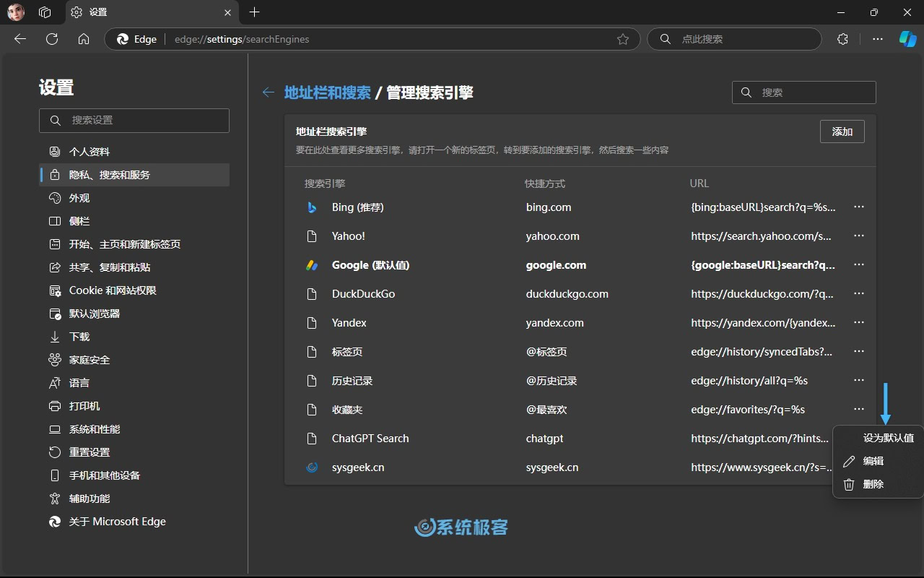
Task: Open 手机和其他设备 settings
Action: point(134,475)
